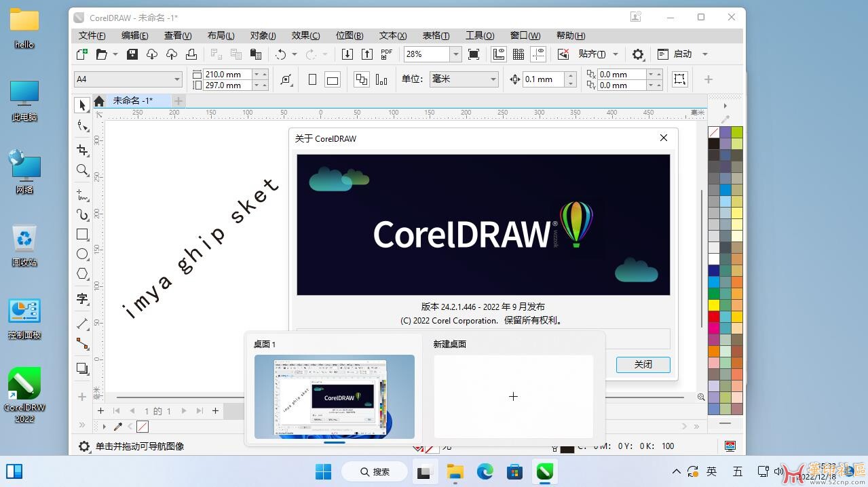Click the New document icon
This screenshot has width=868, height=487.
82,54
